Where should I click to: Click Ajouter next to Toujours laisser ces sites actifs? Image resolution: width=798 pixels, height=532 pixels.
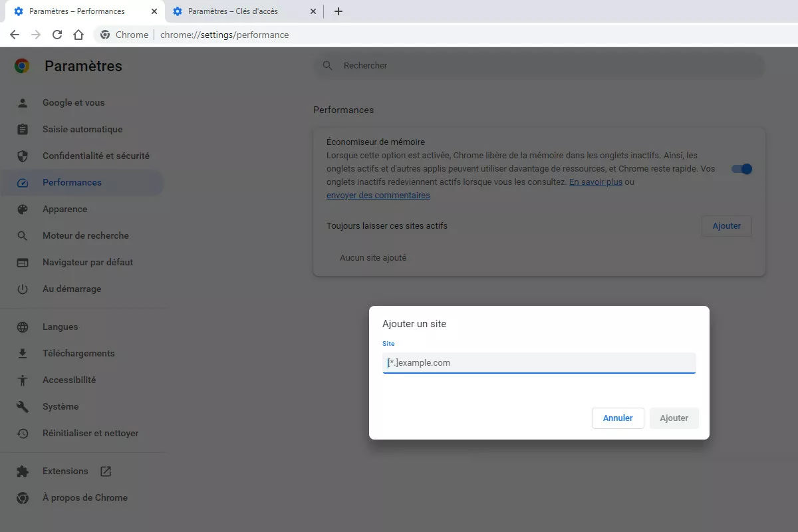point(726,226)
